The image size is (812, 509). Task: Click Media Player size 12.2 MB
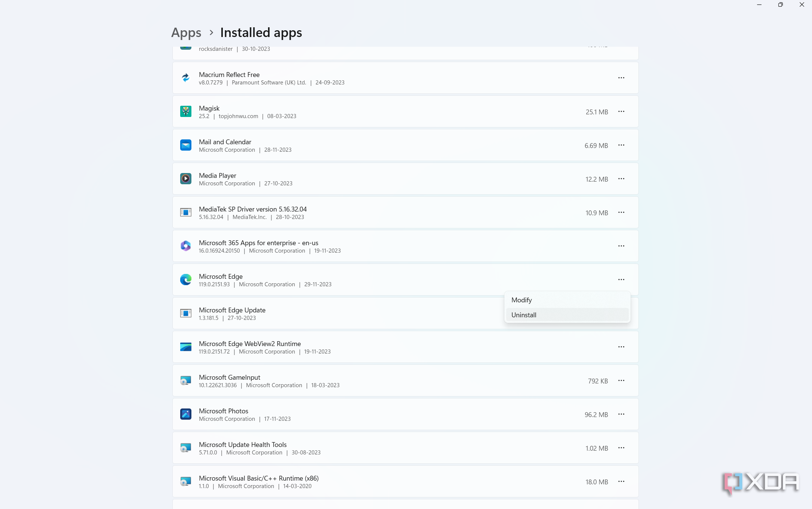pos(597,179)
